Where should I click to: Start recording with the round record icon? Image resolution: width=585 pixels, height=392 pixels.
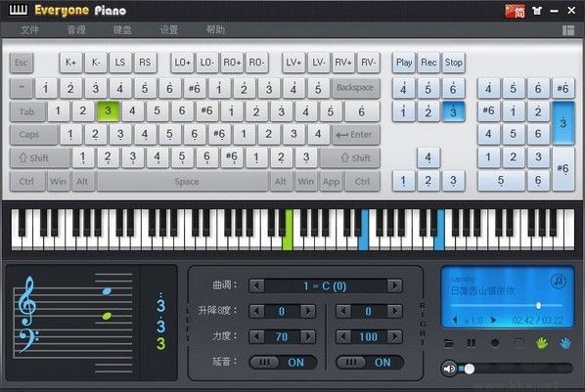(495, 343)
